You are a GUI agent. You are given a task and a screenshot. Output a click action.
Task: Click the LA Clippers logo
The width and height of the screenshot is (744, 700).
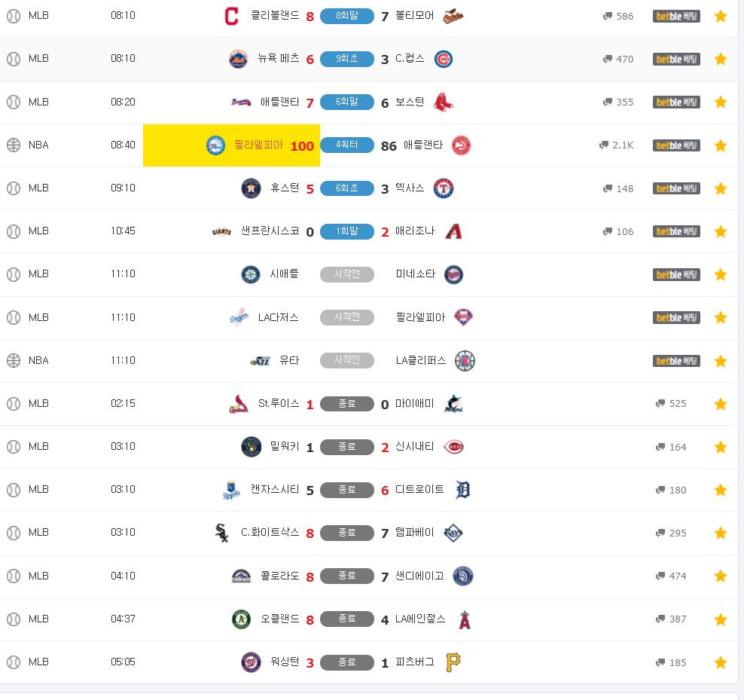click(x=465, y=361)
